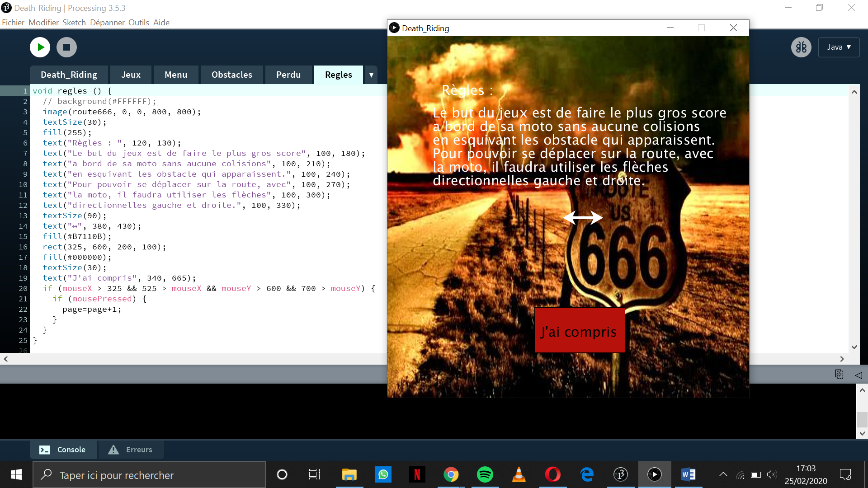Click the editor horizontal scrollbar right arrow
This screenshot has height=488, width=868.
click(841, 359)
